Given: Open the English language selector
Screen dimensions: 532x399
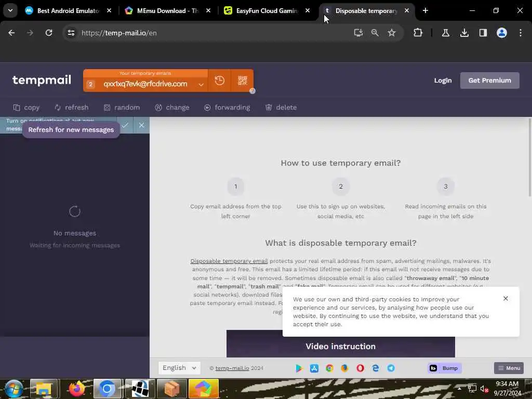Looking at the screenshot, I should (x=179, y=368).
